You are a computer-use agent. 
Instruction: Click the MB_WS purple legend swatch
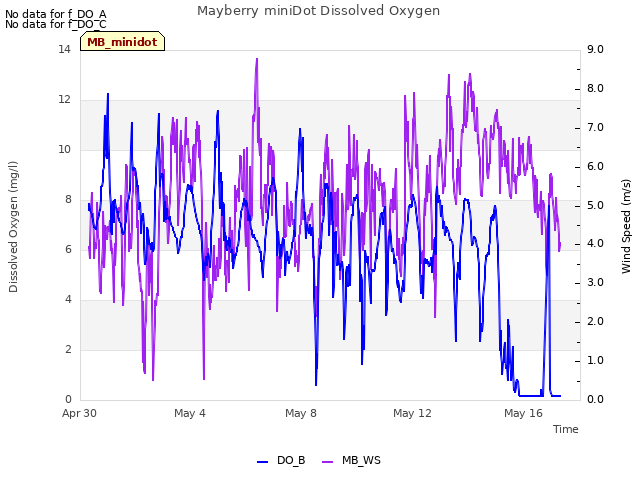click(x=328, y=462)
